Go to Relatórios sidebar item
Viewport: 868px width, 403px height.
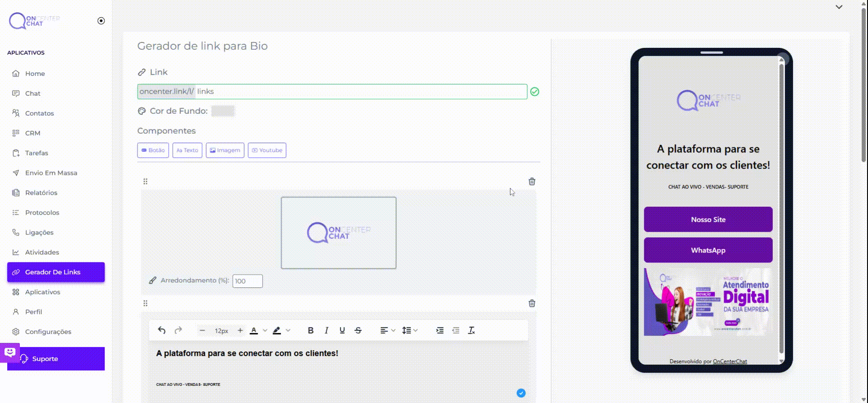click(41, 193)
